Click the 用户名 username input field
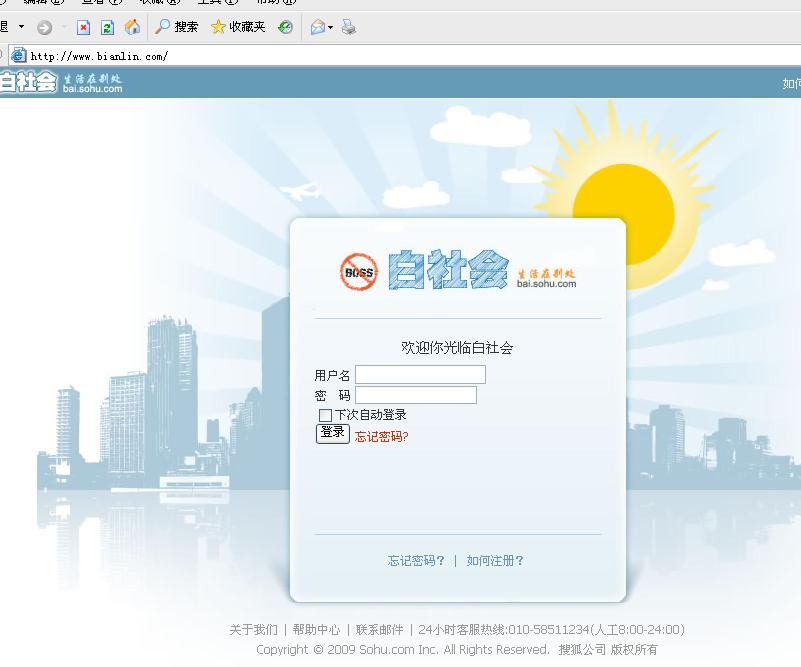This screenshot has height=667, width=801. pos(420,375)
